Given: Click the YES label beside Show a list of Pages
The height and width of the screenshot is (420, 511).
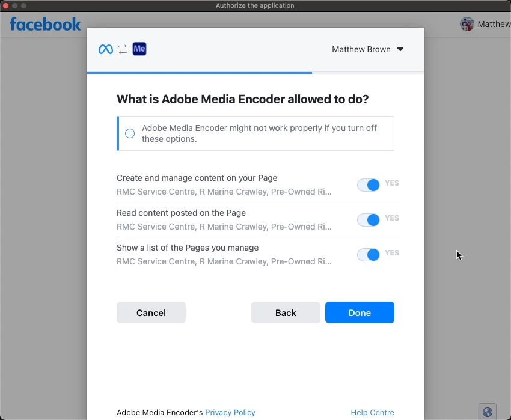Looking at the screenshot, I should point(392,253).
